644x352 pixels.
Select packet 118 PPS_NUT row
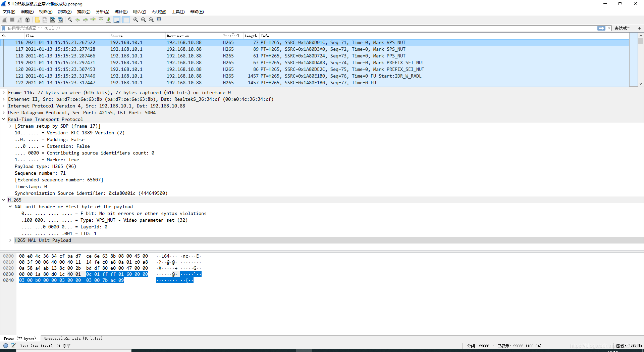[315, 56]
